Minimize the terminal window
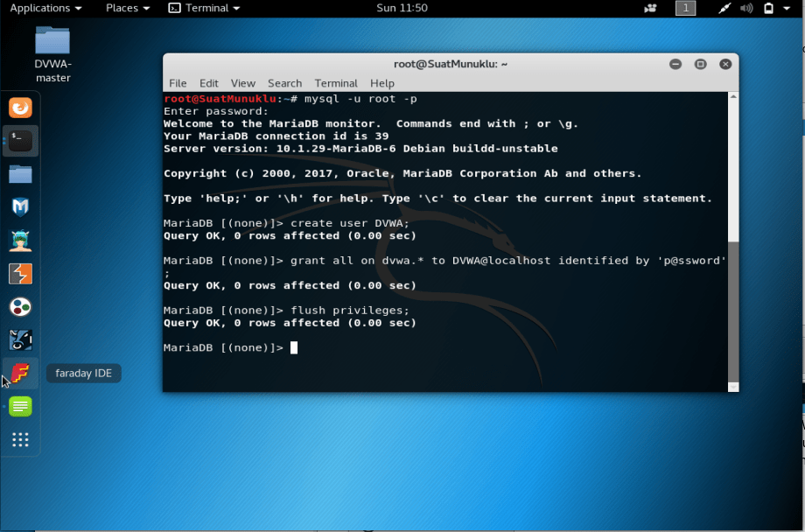 [675, 64]
